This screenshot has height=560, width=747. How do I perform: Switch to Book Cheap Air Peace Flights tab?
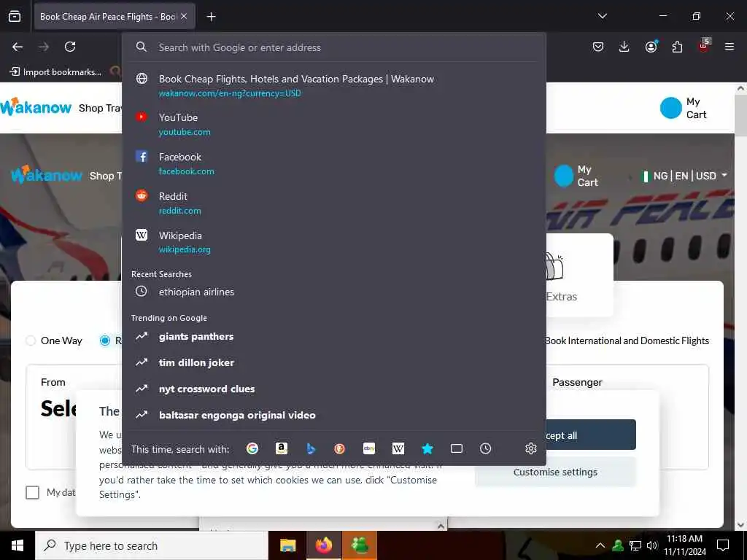(108, 17)
